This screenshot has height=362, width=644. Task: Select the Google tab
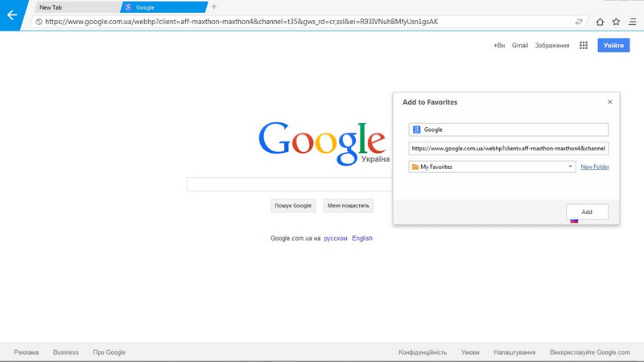click(x=164, y=7)
